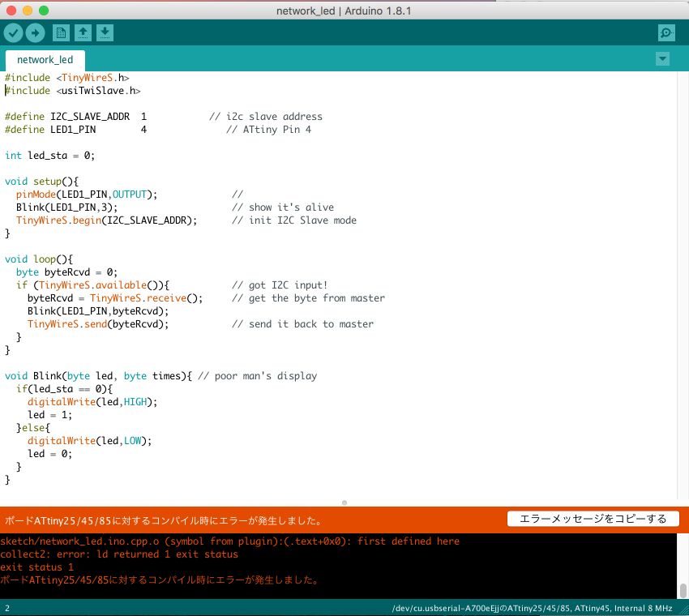This screenshot has width=689, height=616.
Task: Click comment '// show it's alive'
Action: 283,207
